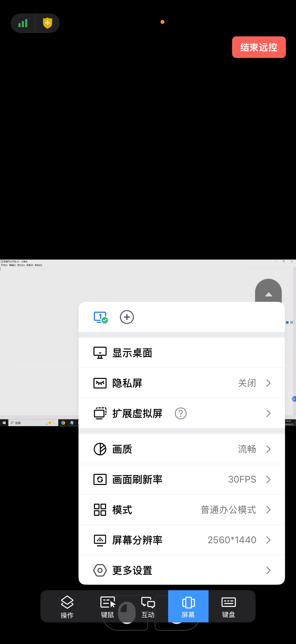Viewport: 296px width, 644px height.
Task: Open 更多设置 menu entry
Action: (182, 570)
